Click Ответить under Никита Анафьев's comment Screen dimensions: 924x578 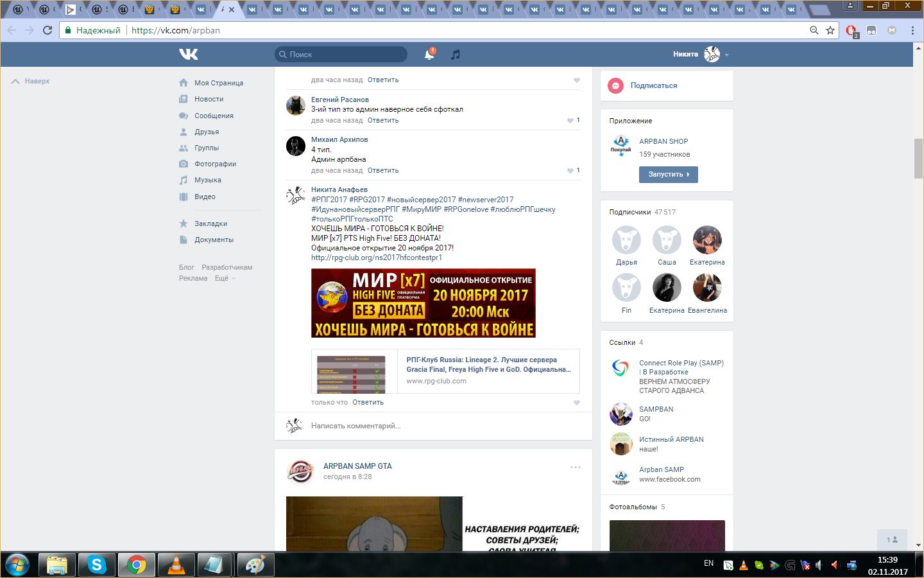pos(368,403)
